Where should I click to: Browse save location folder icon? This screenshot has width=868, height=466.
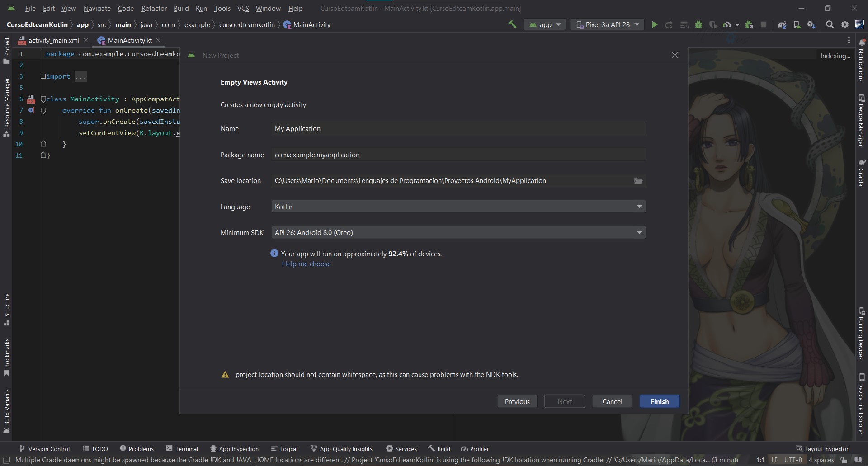tap(638, 181)
